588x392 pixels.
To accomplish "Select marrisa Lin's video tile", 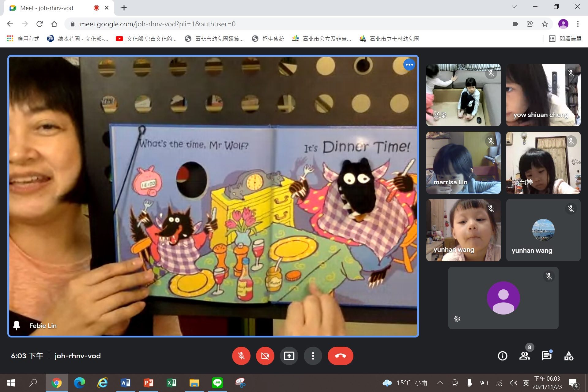I will [463, 163].
